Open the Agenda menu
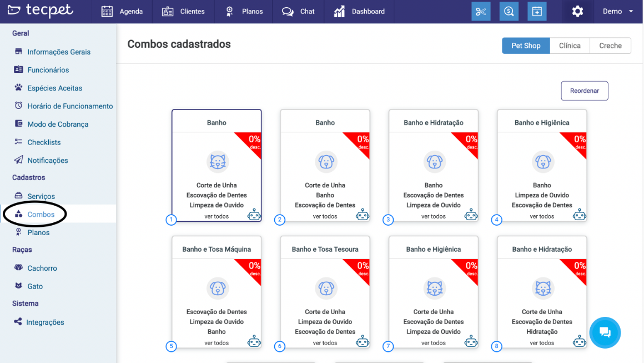 pos(122,12)
